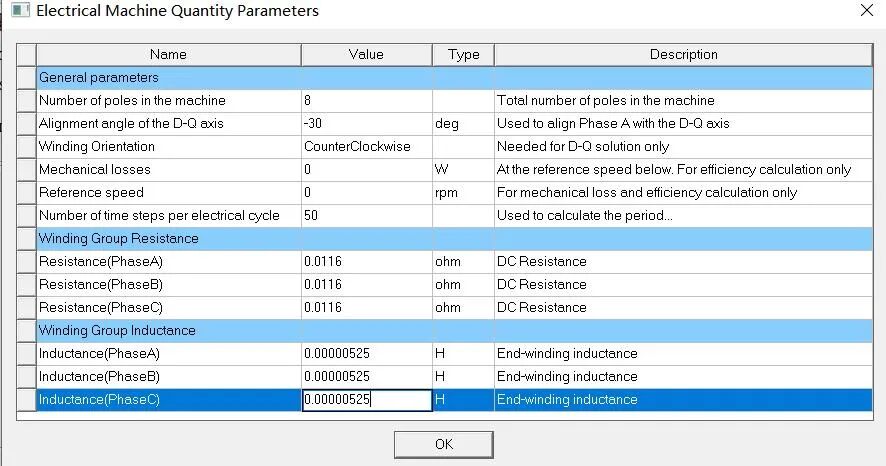The width and height of the screenshot is (886, 466).
Task: Click the H unit of Inductance(PhaseA)
Action: (463, 354)
